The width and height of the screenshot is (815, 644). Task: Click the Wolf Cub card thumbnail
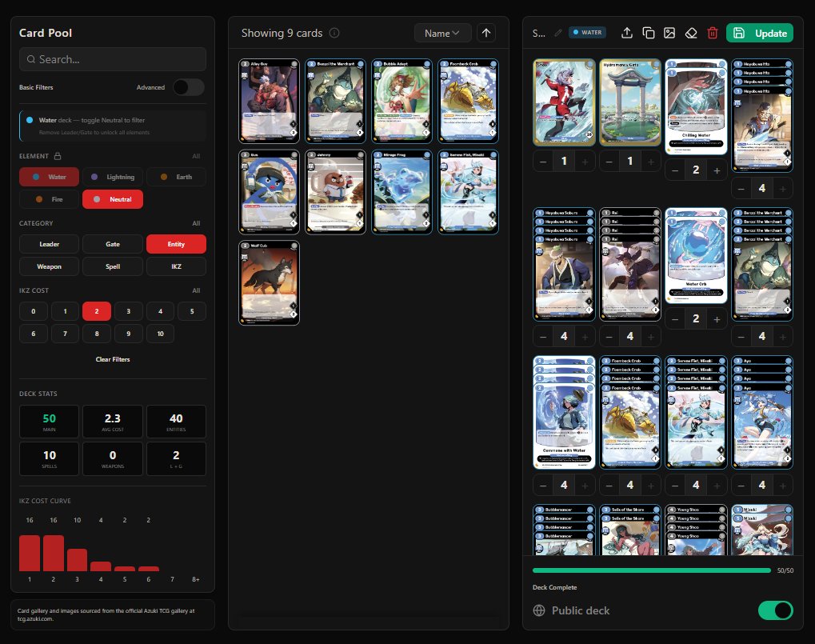(269, 282)
